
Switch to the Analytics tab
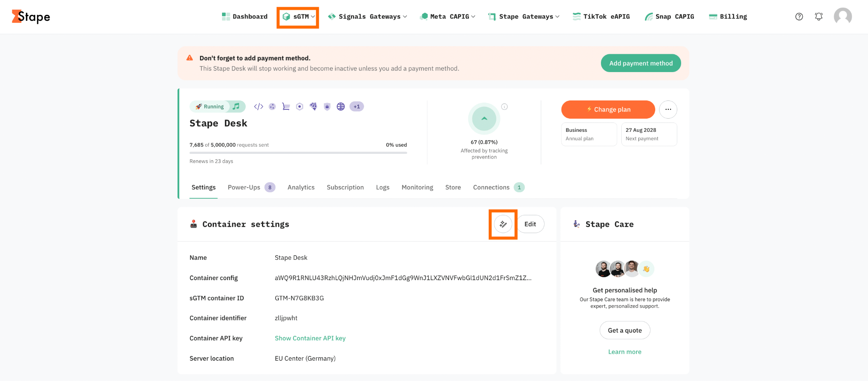point(301,187)
